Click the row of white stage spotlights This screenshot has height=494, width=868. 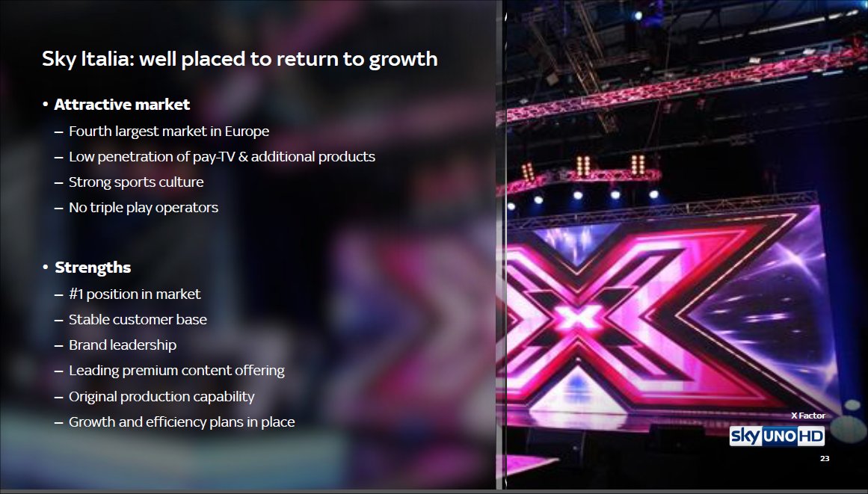(x=582, y=197)
